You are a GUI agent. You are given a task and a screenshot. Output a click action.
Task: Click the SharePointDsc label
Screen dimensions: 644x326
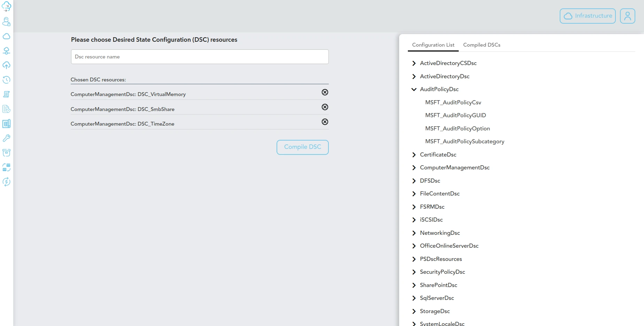439,285
